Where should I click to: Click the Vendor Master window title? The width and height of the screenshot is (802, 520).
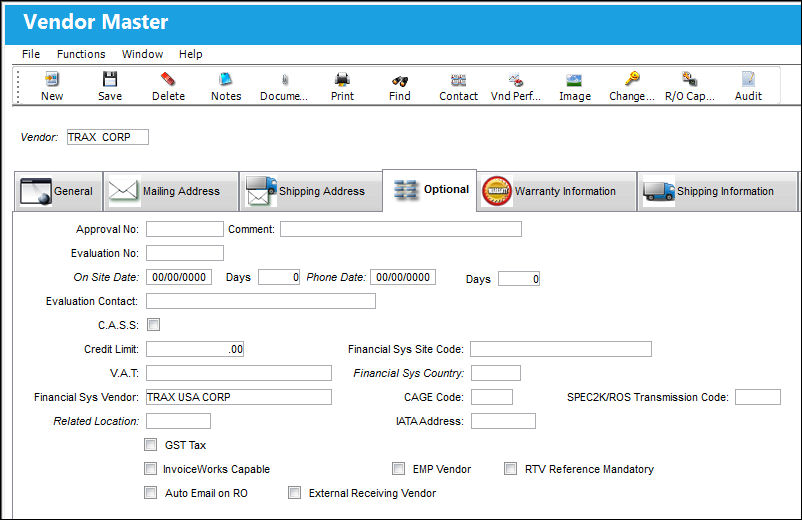point(96,22)
